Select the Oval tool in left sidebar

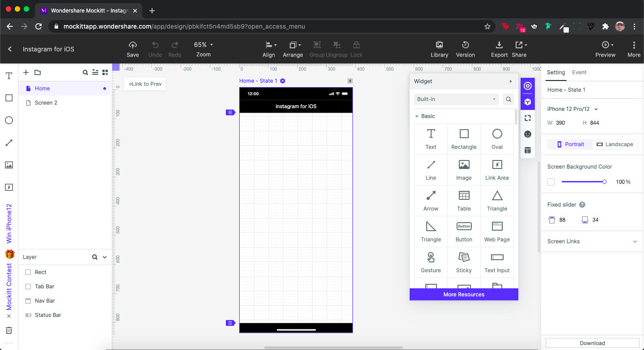click(8, 120)
